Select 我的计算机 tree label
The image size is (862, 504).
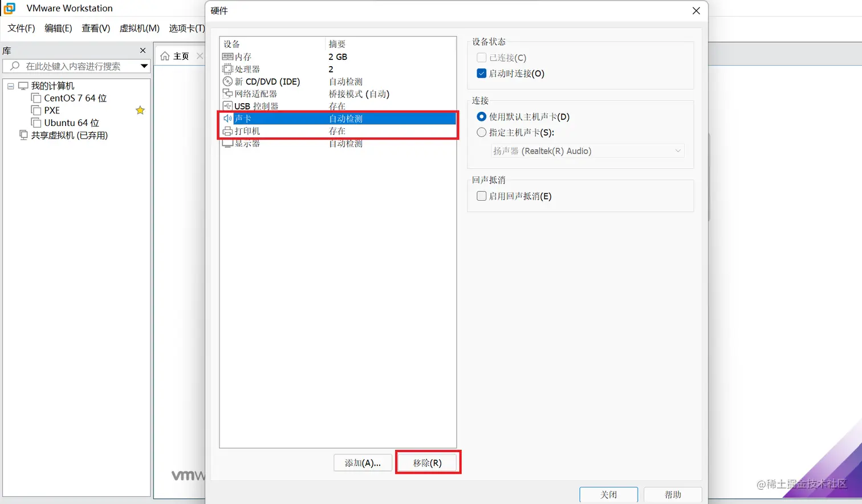52,86
